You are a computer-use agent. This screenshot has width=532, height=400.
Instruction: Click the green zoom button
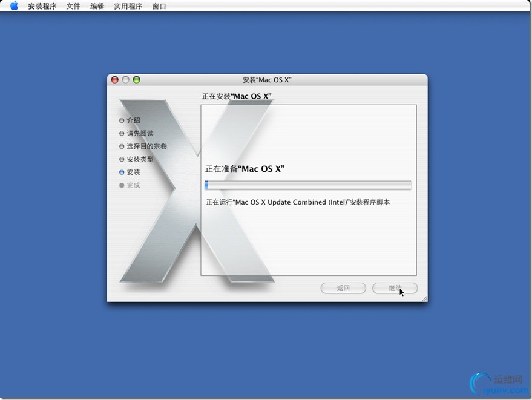click(136, 80)
